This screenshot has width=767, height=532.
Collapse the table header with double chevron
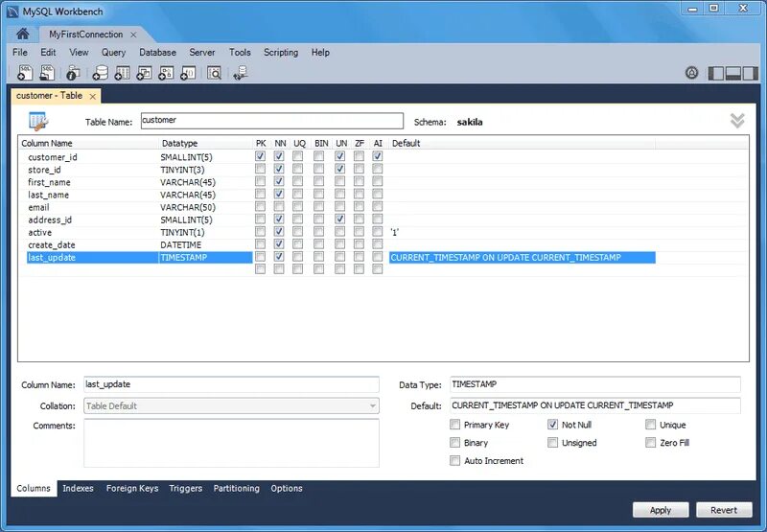click(x=737, y=120)
